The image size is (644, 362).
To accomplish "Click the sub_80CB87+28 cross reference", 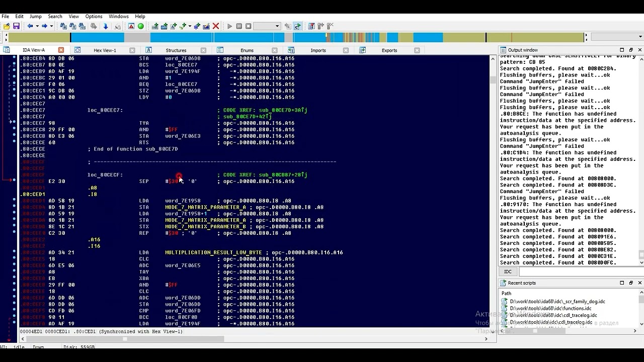I will [283, 175].
